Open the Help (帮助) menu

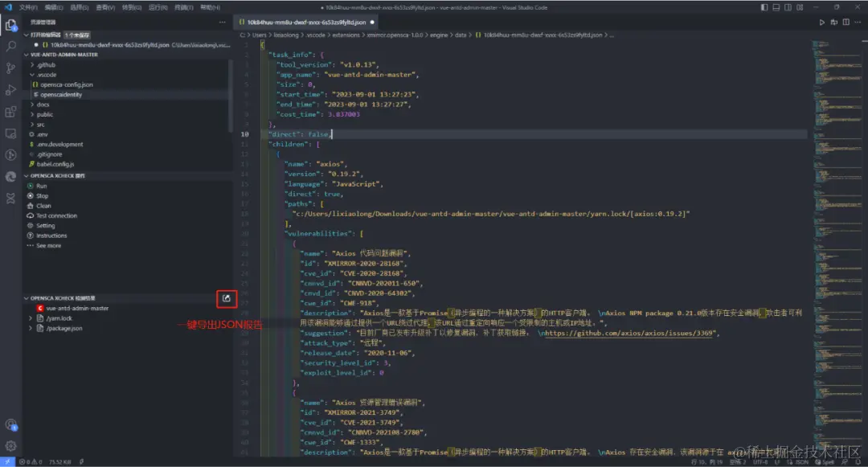210,7
